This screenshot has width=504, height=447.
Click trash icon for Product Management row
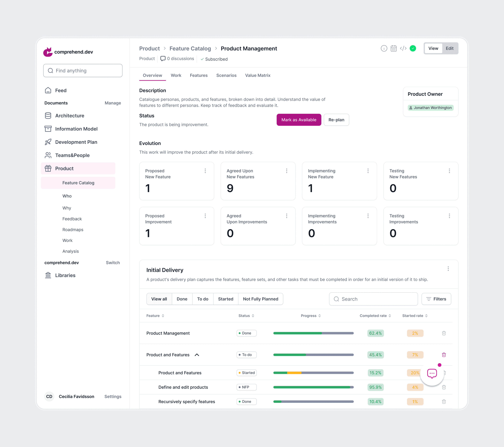[444, 333]
